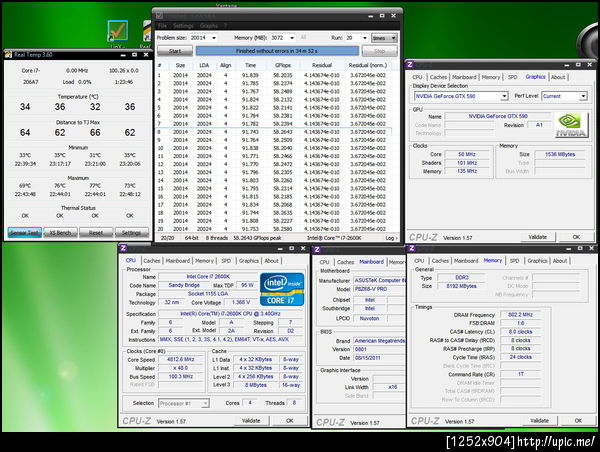Click the Sandy Bridge code name field
600x452 pixels.
pyautogui.click(x=184, y=286)
